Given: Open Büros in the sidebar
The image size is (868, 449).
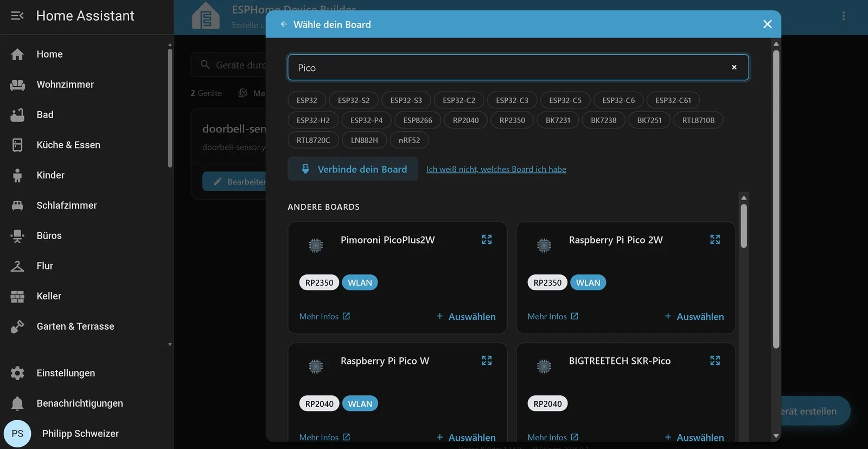Looking at the screenshot, I should [87, 236].
